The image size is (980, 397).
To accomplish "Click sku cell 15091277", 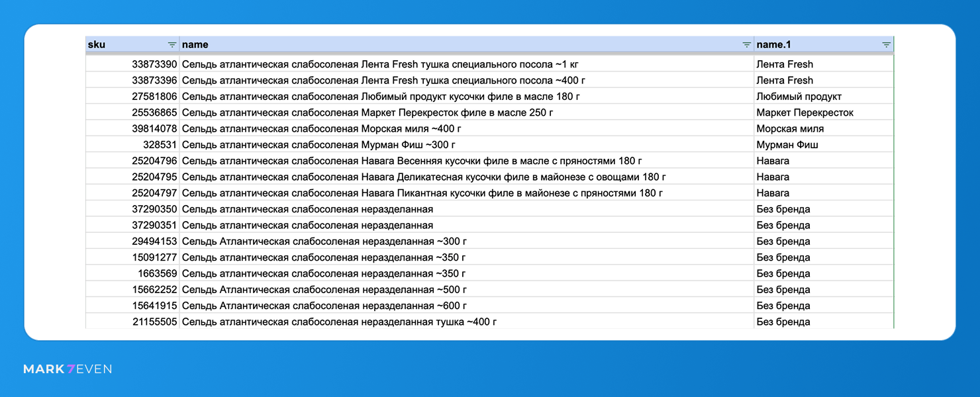I will 132,257.
